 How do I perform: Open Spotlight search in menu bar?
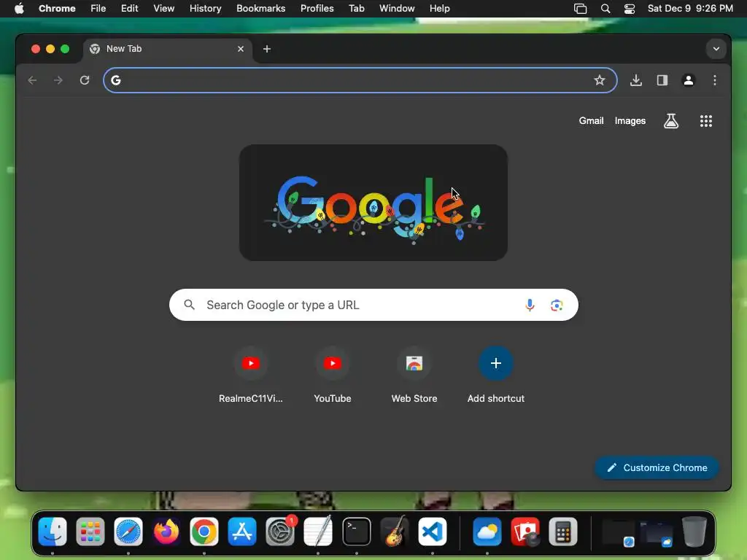pos(605,9)
